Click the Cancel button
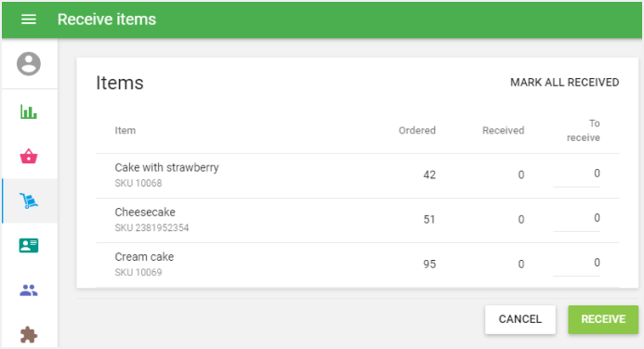Image resolution: width=644 pixels, height=349 pixels. (x=520, y=319)
